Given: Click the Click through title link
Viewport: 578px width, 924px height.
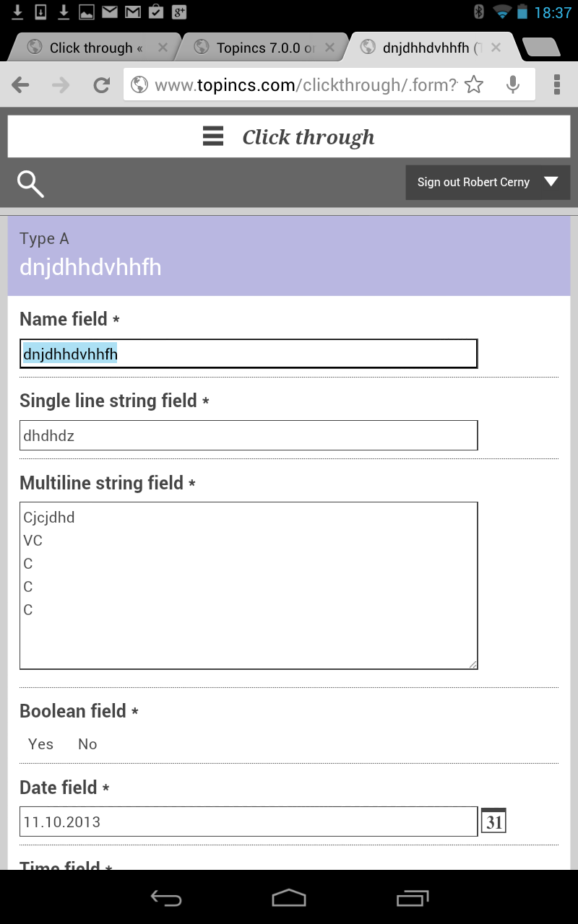Looking at the screenshot, I should (309, 136).
